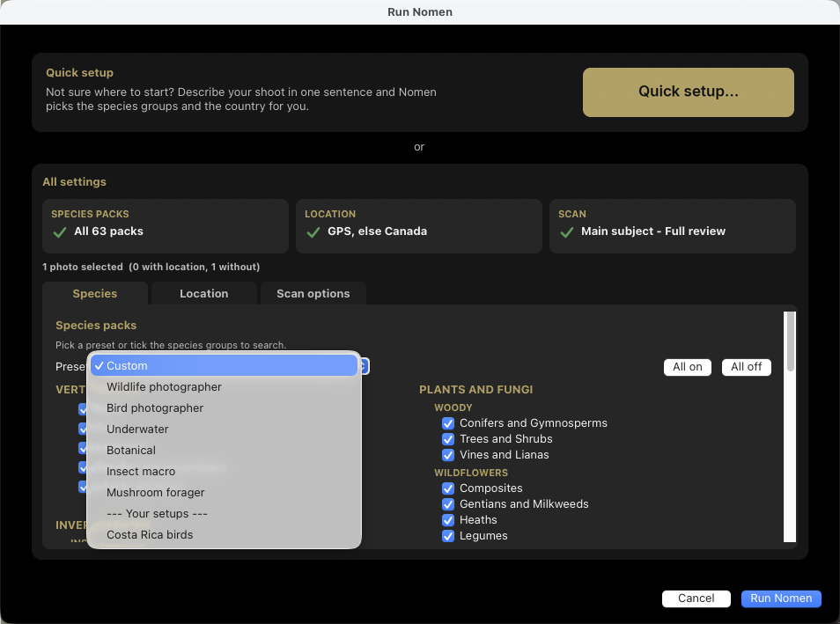Uncheck the Composites pack

[x=448, y=488]
